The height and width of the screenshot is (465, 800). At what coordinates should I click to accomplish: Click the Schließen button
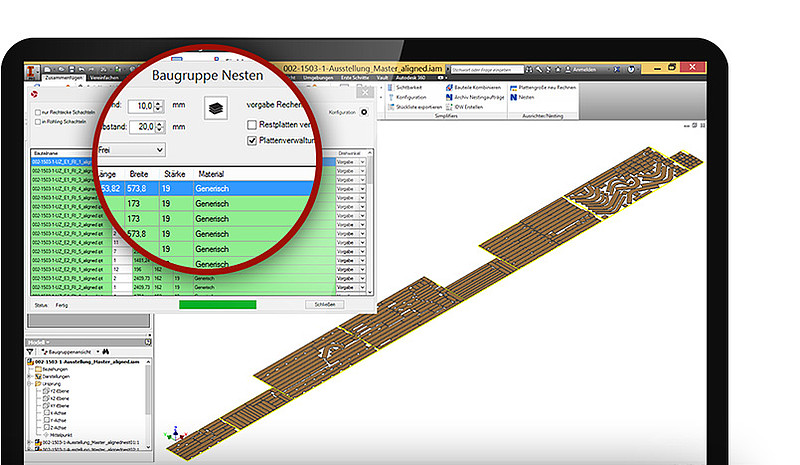point(325,305)
